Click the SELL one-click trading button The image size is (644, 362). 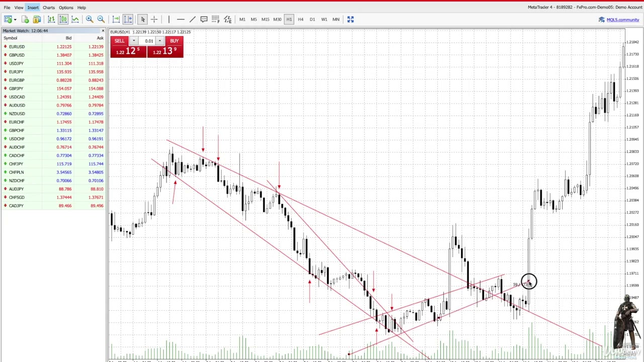[119, 41]
